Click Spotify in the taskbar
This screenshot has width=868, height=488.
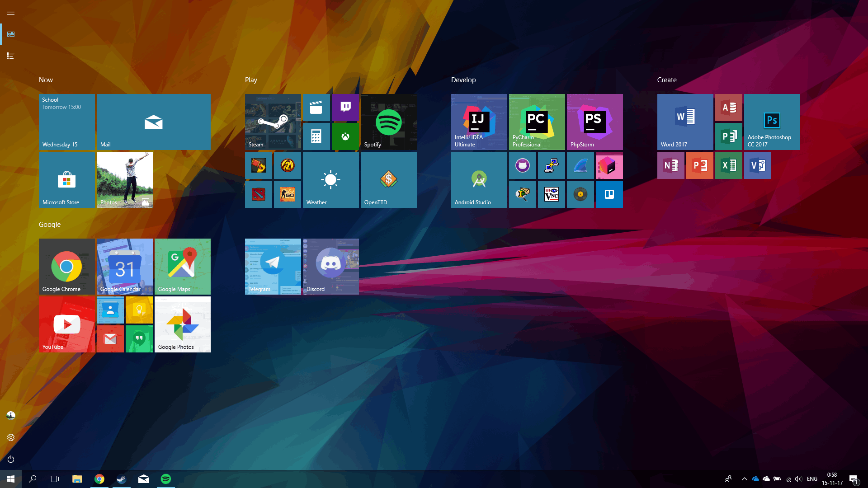(166, 479)
